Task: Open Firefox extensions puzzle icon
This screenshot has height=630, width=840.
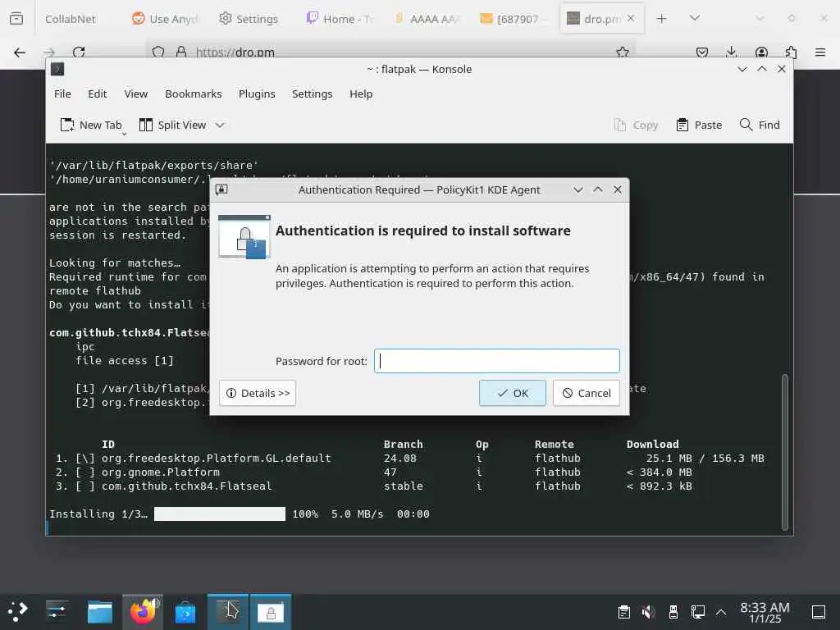Action: (791, 52)
